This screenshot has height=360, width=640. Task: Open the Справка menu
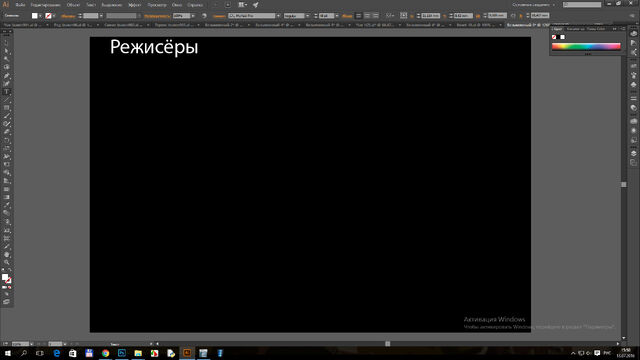pos(196,5)
